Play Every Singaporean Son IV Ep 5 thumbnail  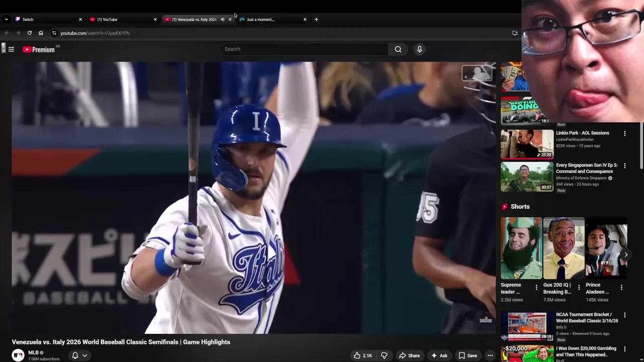[x=527, y=176]
